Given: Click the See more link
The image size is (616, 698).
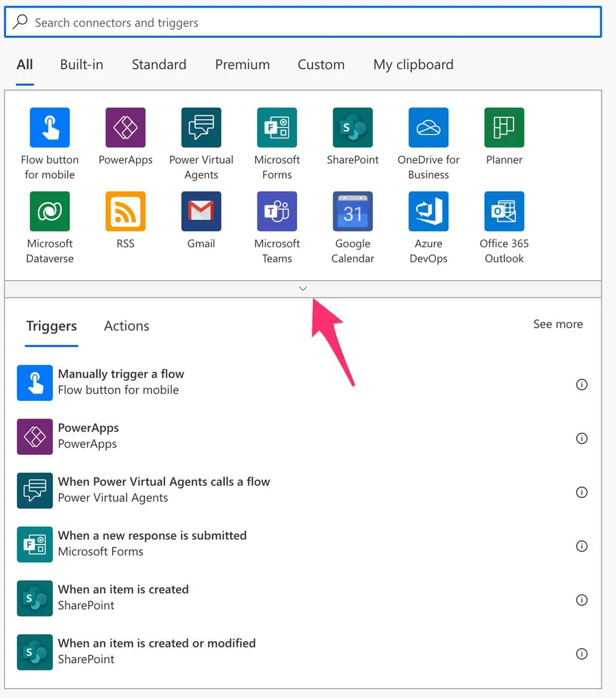Looking at the screenshot, I should click(x=558, y=324).
